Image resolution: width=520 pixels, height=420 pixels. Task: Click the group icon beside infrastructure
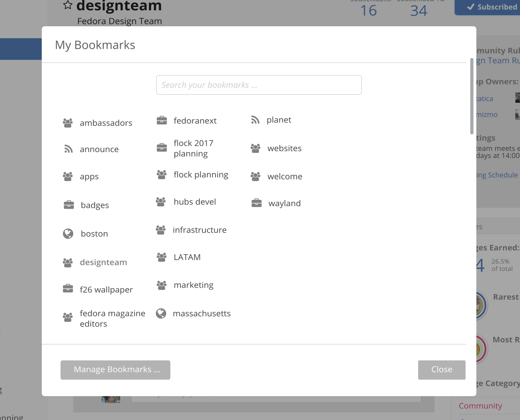pos(161,230)
